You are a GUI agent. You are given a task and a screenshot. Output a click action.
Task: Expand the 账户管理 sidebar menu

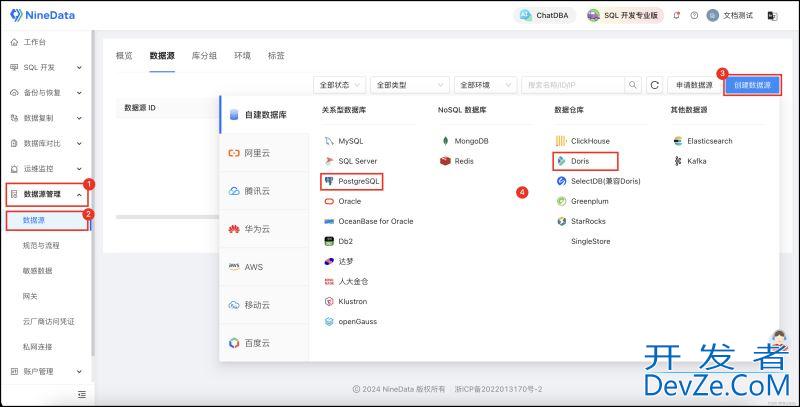(x=46, y=372)
